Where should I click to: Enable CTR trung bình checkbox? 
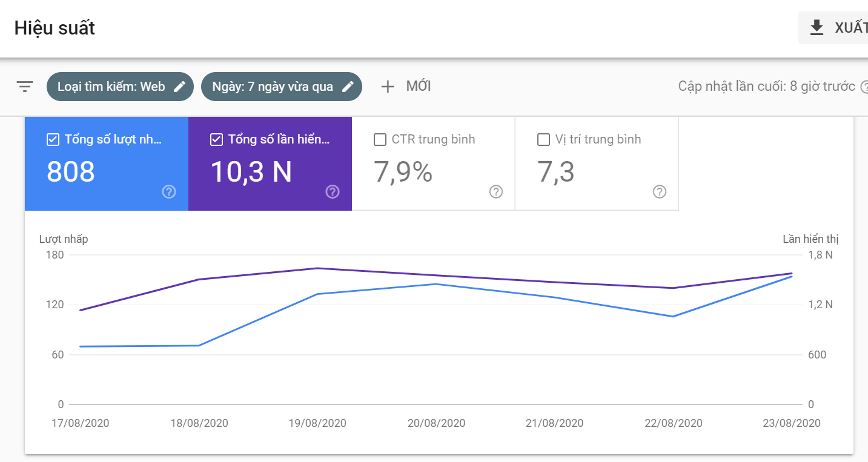point(380,140)
